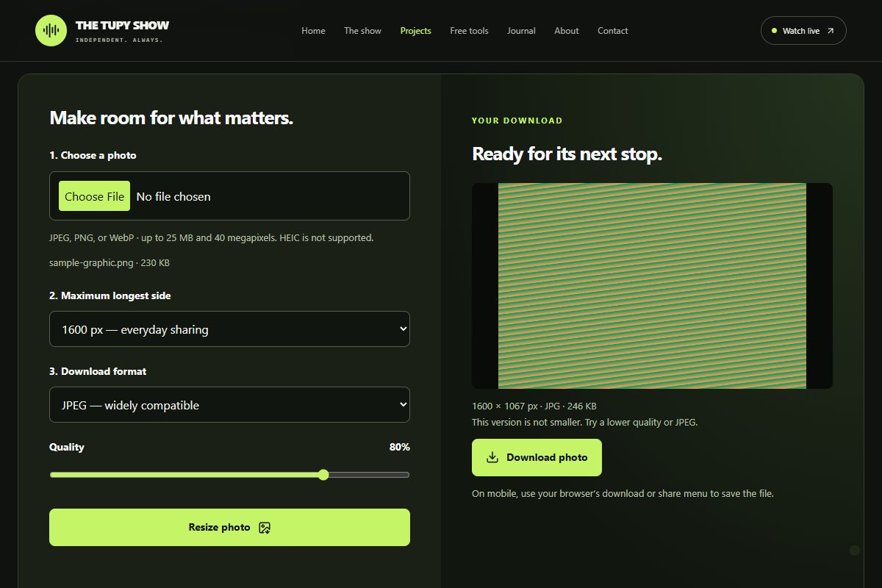Open the Download format dropdown
Image resolution: width=882 pixels, height=588 pixels.
tap(229, 405)
